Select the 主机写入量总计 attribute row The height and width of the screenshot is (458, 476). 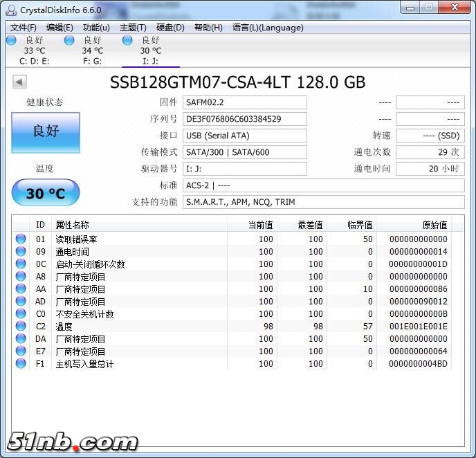pos(232,364)
